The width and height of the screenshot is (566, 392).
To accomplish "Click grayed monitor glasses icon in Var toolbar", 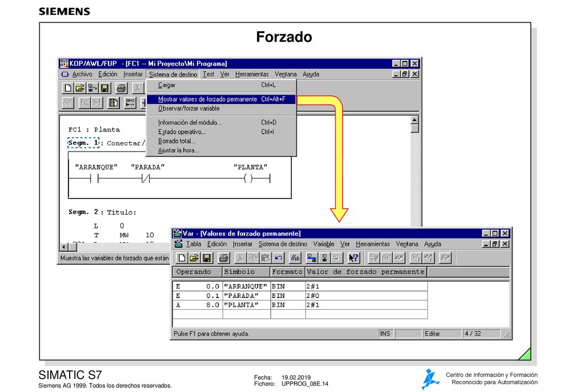I will (386, 258).
